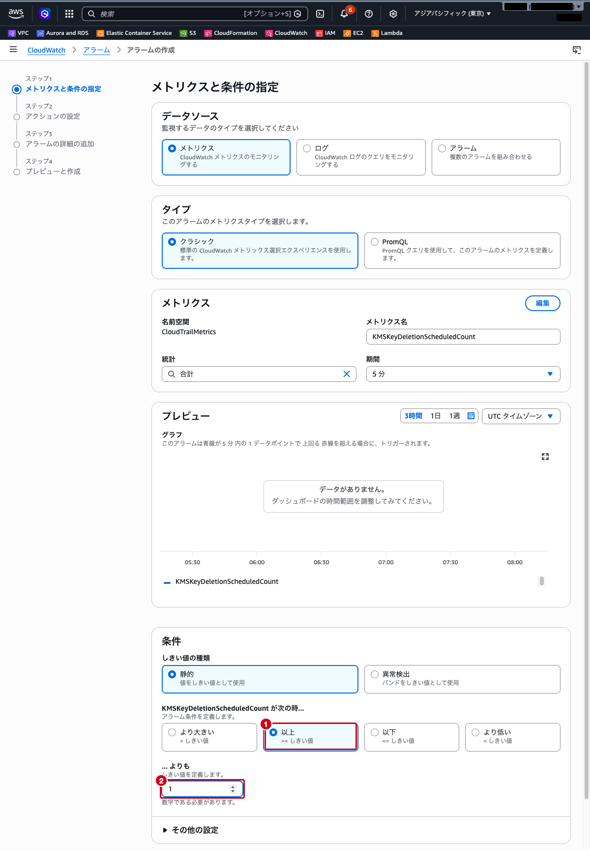Open VPC bookmark

pos(19,33)
